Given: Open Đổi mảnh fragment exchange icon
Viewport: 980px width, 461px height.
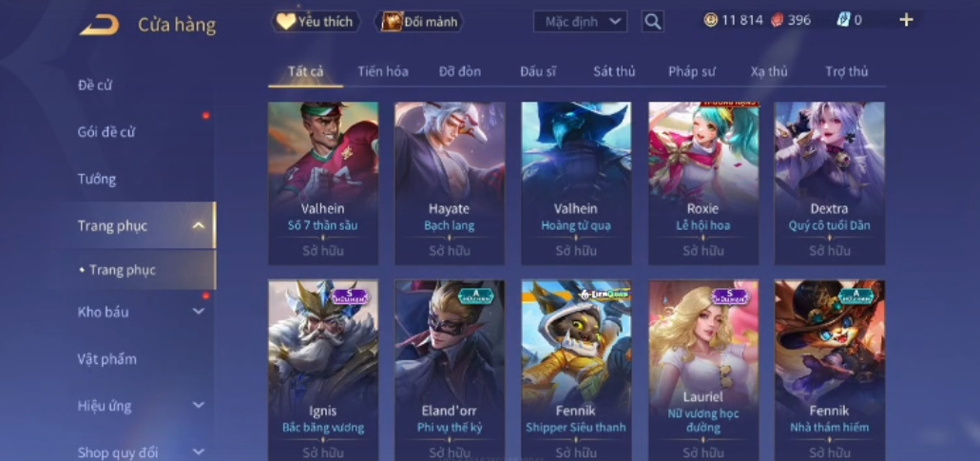Looking at the screenshot, I should pos(392,22).
